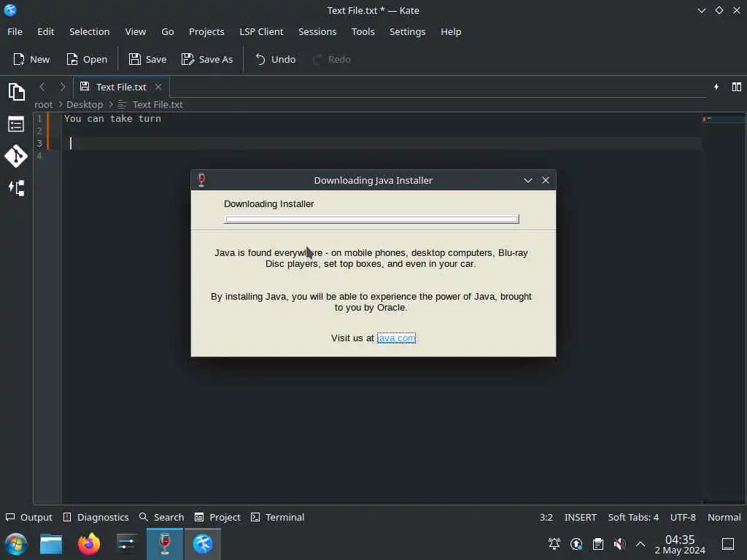Open the LSP Client menu
Screen dimensions: 747x560
click(261, 31)
